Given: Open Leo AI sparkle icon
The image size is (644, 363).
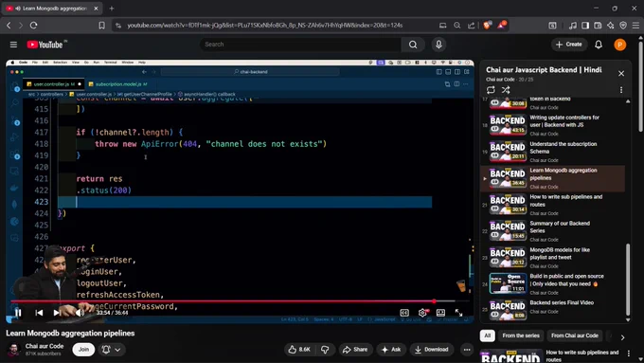Looking at the screenshot, I should (x=610, y=25).
